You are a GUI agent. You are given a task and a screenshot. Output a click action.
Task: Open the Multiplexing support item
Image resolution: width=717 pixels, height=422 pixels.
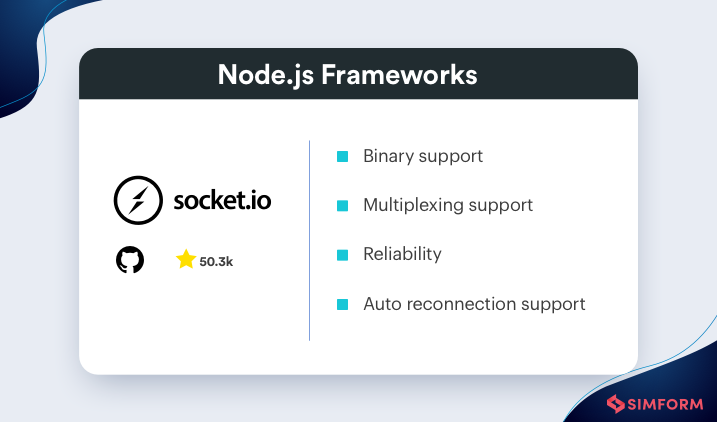[x=447, y=206]
